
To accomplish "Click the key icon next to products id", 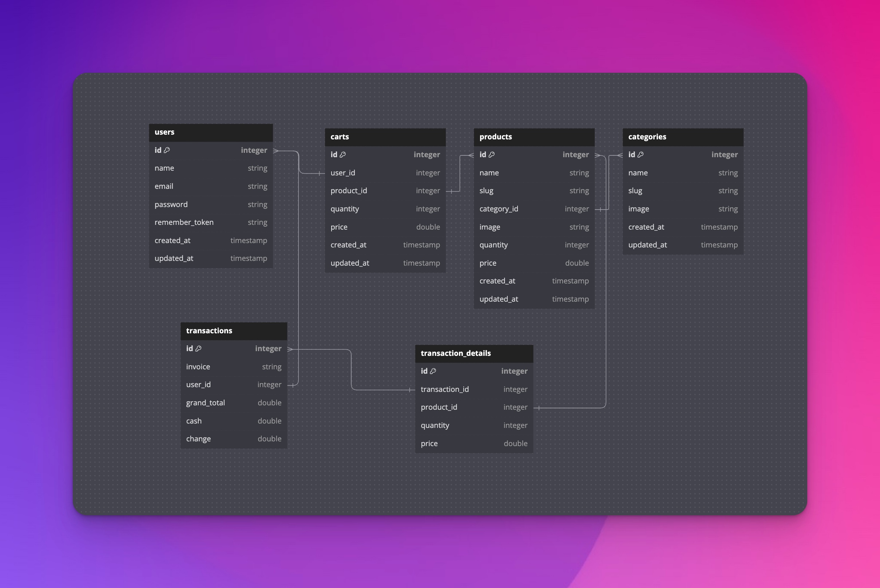I will click(491, 155).
